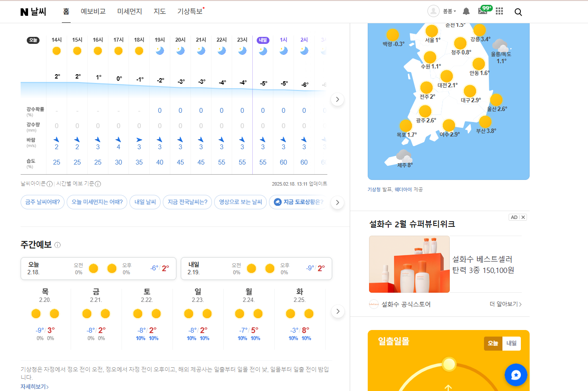The width and height of the screenshot is (588, 391).
Task: Open the 웨더아이 provider link
Action: pos(403,190)
